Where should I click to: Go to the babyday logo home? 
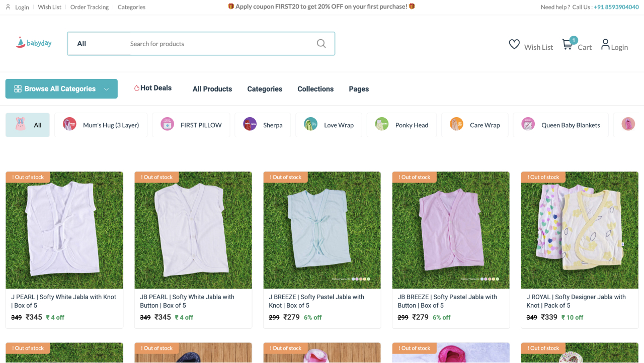(x=34, y=43)
